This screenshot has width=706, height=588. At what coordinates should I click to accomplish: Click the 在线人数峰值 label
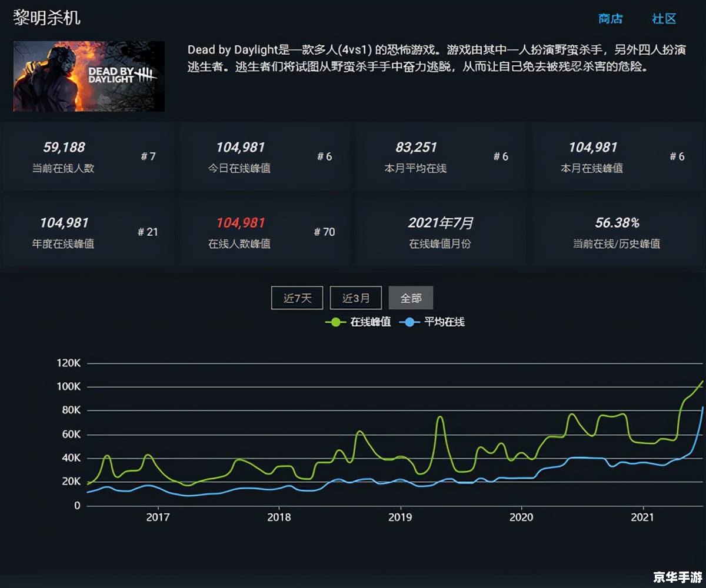pos(239,243)
